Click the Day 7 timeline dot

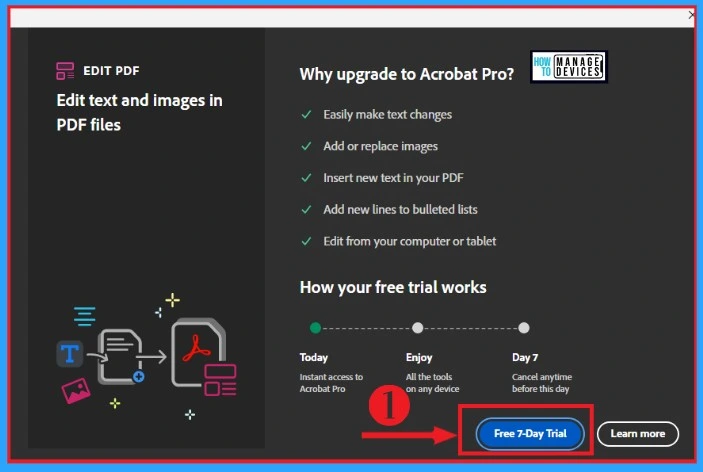(x=524, y=328)
